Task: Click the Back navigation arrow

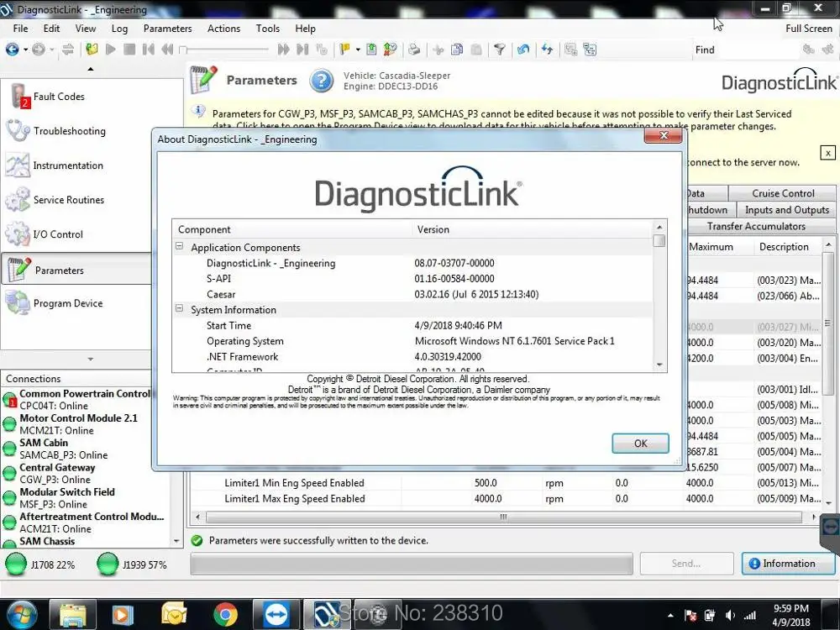Action: (x=12, y=50)
